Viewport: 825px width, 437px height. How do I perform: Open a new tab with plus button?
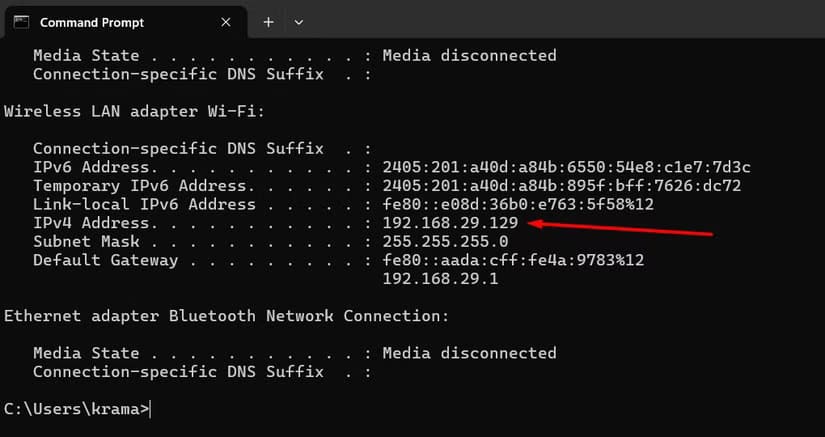[268, 22]
